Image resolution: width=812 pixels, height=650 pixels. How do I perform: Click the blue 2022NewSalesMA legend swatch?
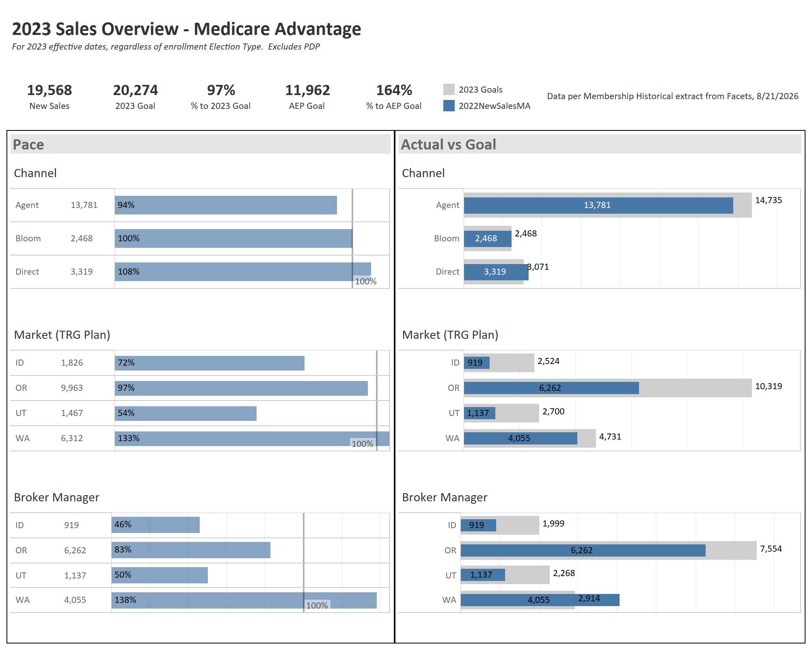tap(449, 106)
